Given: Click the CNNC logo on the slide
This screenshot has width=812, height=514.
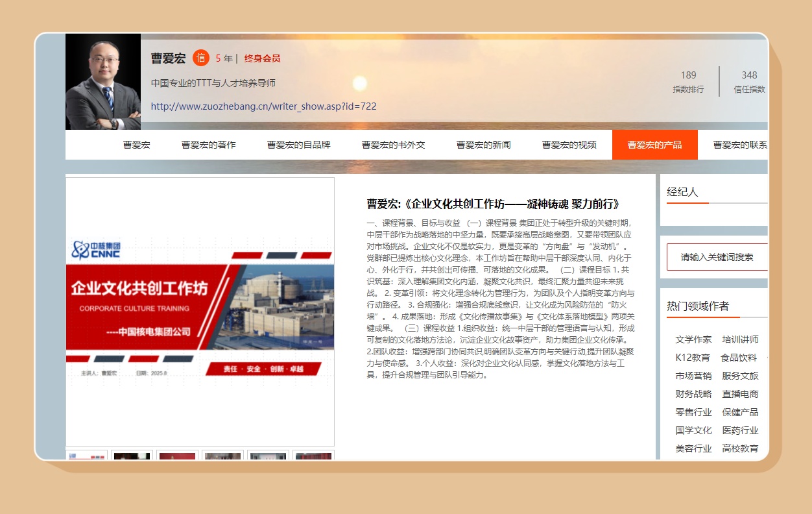Looking at the screenshot, I should 96,249.
